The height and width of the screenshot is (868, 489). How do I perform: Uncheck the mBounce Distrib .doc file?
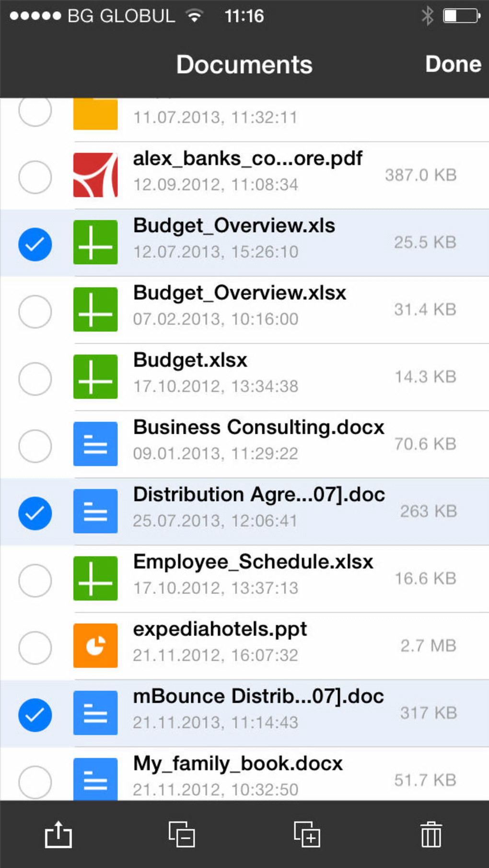pyautogui.click(x=35, y=715)
